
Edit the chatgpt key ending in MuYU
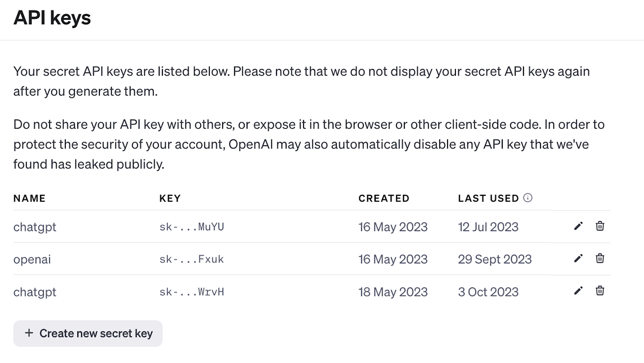pos(578,226)
